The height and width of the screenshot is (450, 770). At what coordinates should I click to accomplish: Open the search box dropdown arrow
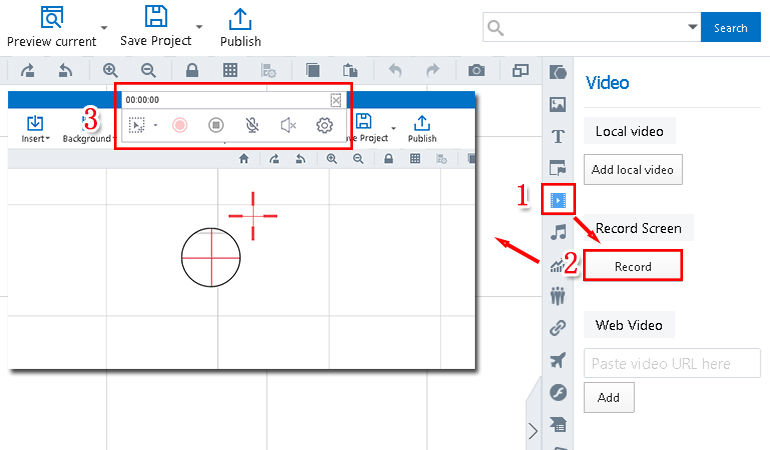pos(692,27)
